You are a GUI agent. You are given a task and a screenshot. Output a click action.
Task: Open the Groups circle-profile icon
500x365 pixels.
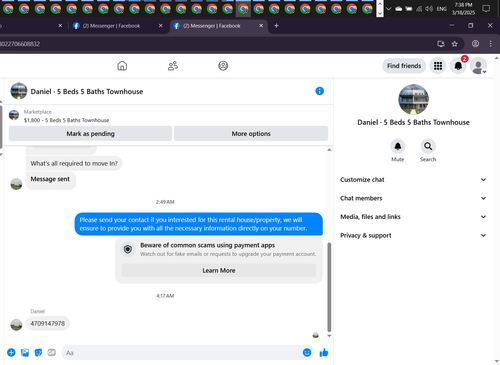click(223, 66)
